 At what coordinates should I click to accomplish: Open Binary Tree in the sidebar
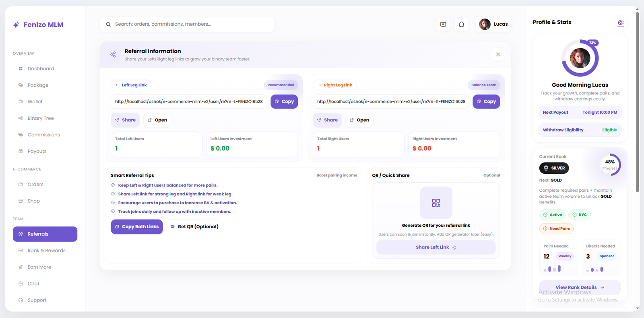[41, 118]
